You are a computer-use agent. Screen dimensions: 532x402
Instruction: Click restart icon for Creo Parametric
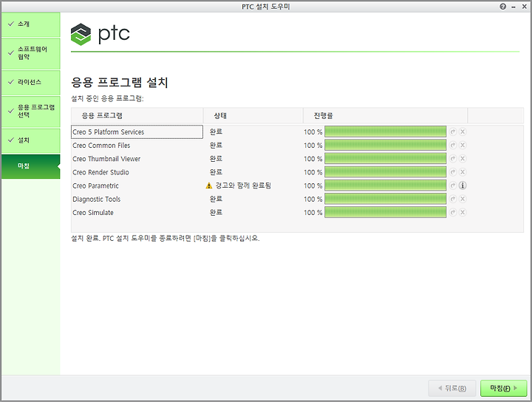(x=453, y=185)
